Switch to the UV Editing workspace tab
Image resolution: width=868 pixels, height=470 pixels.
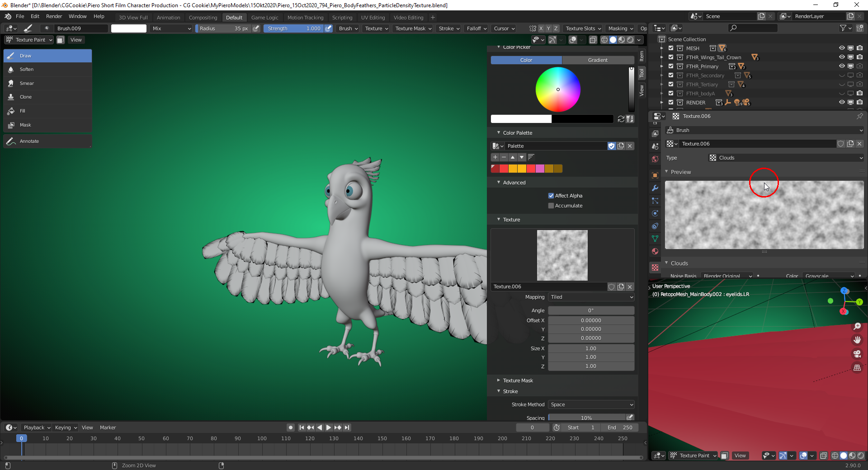point(373,18)
